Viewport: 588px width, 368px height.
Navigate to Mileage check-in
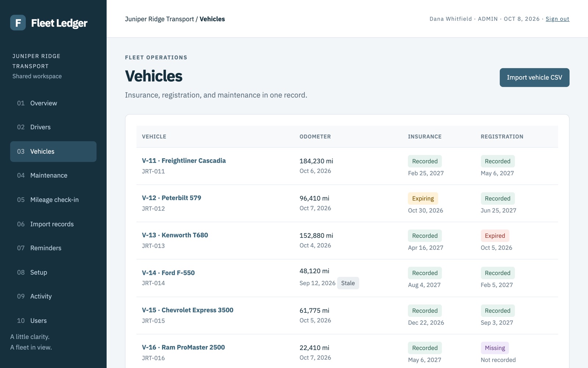(53, 199)
